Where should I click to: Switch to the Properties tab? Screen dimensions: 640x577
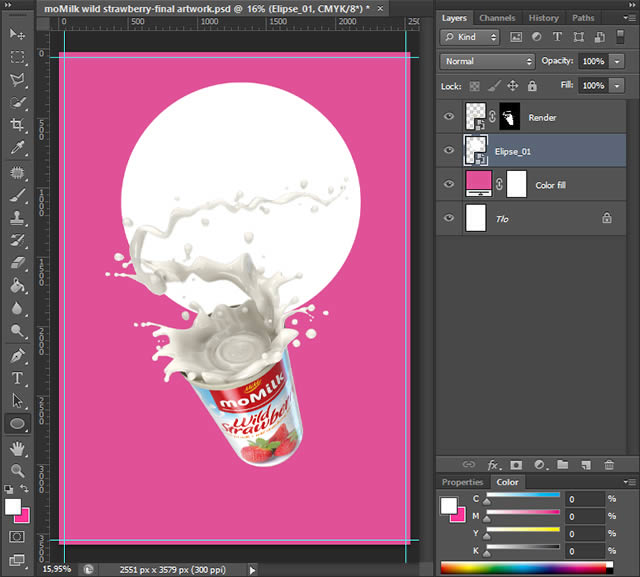pyautogui.click(x=462, y=482)
